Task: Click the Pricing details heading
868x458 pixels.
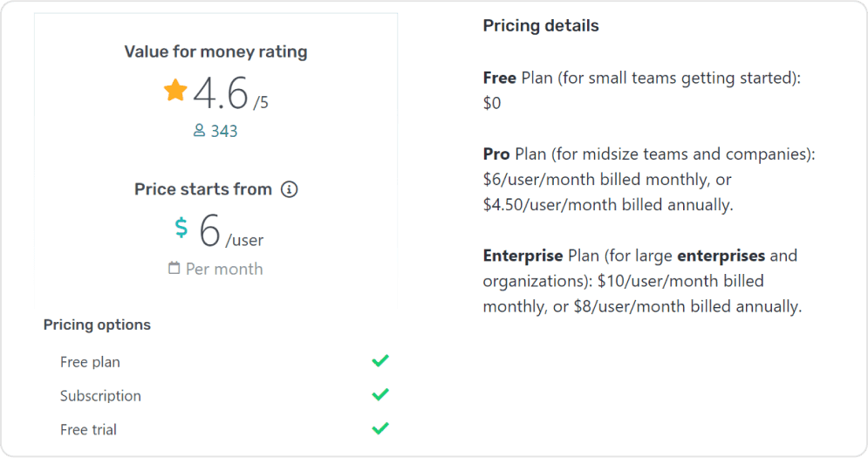Action: pos(541,25)
